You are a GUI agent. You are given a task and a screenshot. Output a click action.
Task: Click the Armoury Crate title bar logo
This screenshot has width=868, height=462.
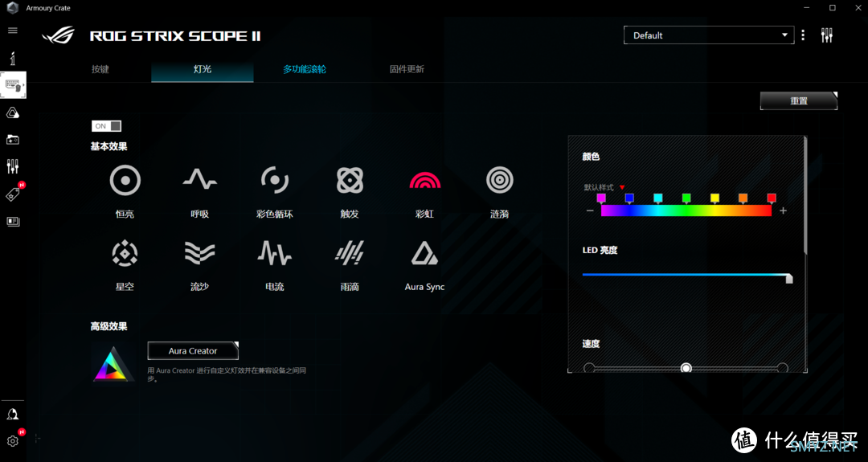(12, 8)
